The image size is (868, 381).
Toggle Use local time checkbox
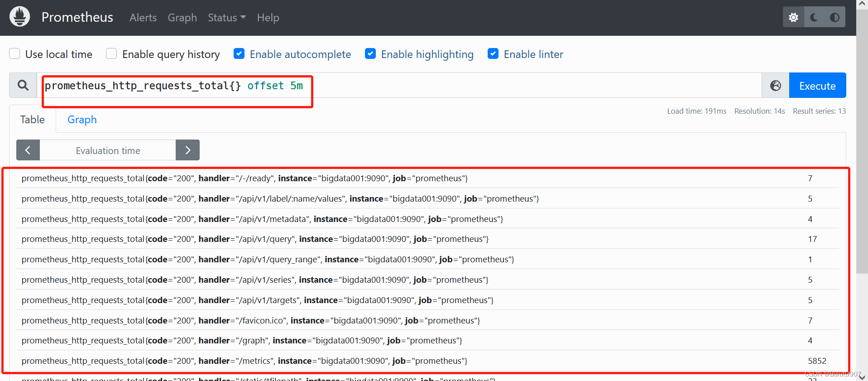click(15, 54)
